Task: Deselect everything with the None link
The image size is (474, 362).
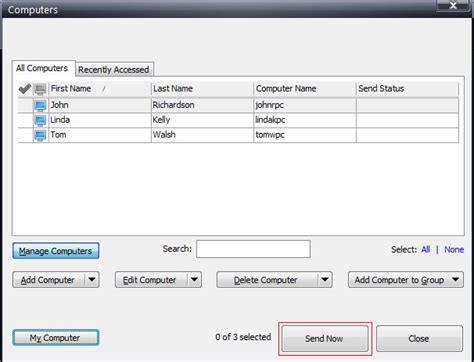Action: tap(454, 249)
